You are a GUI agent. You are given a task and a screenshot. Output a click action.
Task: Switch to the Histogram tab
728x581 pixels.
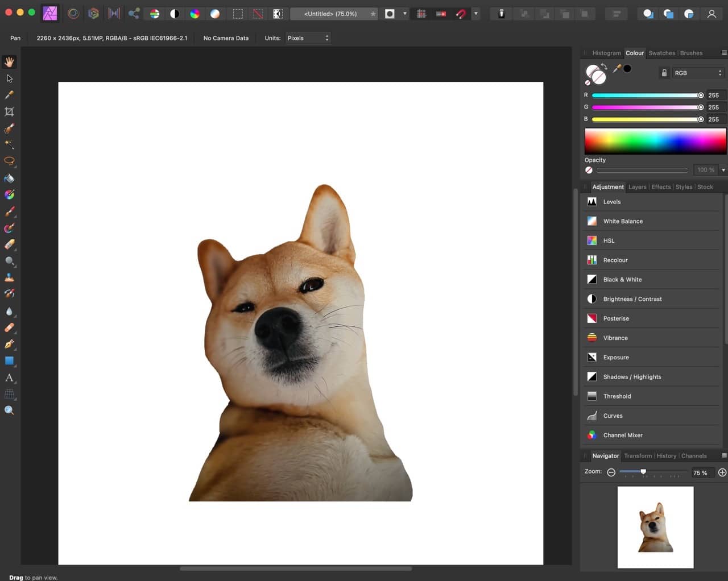[606, 53]
